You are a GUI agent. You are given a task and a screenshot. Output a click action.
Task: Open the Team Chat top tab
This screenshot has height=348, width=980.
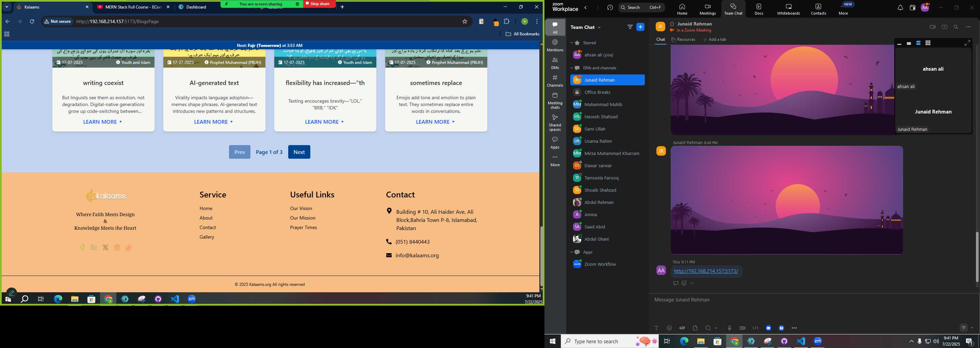tap(733, 9)
